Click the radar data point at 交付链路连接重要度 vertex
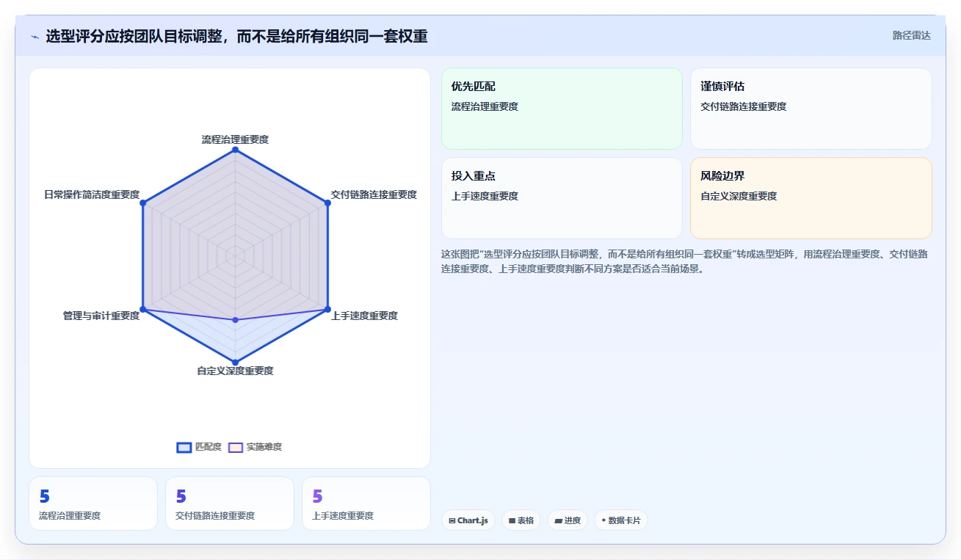The width and height of the screenshot is (961, 560). 327,203
